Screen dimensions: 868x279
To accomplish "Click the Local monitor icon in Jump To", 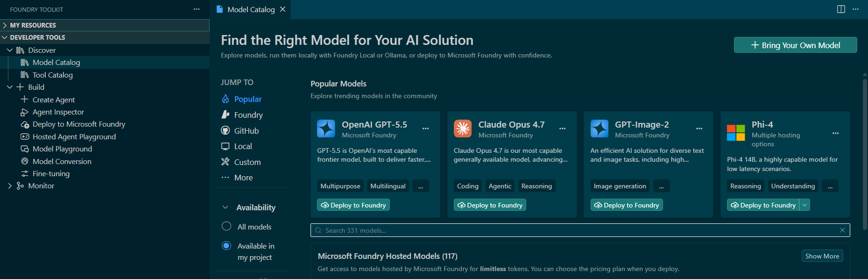I will 226,146.
